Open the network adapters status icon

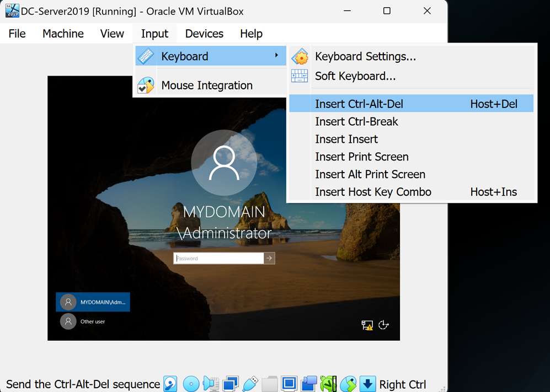pyautogui.click(x=231, y=384)
